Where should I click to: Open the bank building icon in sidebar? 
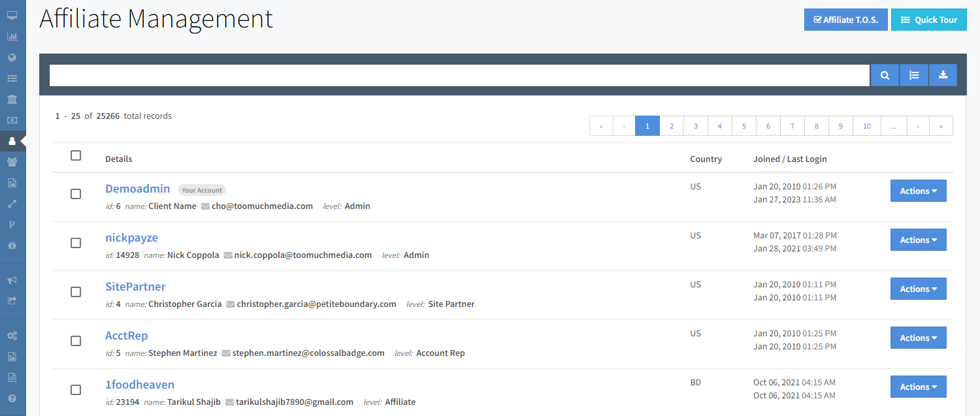tap(12, 99)
